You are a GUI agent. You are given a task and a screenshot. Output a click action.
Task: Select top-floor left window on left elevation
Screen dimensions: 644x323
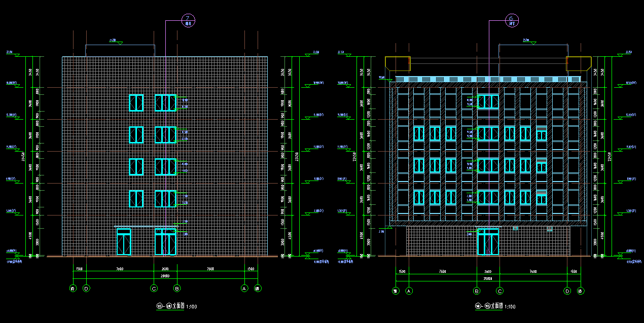tap(136, 103)
